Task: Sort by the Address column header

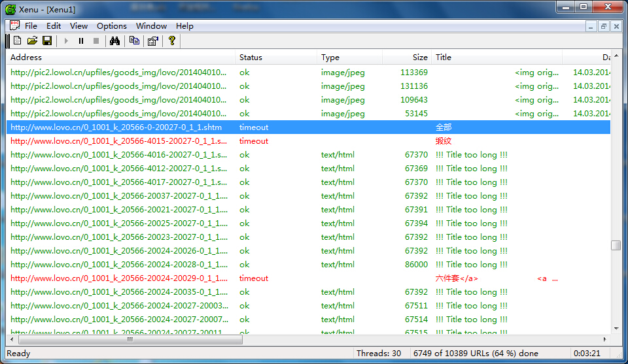Action: pos(121,58)
